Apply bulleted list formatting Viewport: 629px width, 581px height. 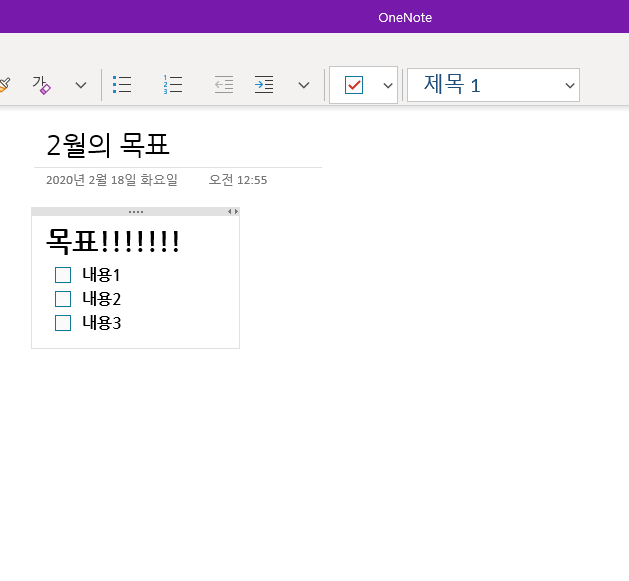click(x=122, y=85)
